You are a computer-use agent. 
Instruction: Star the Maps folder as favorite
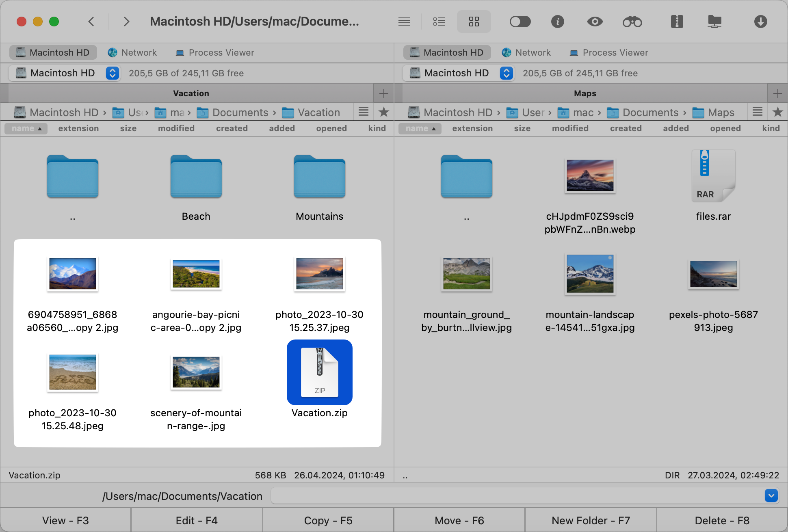[x=778, y=112]
